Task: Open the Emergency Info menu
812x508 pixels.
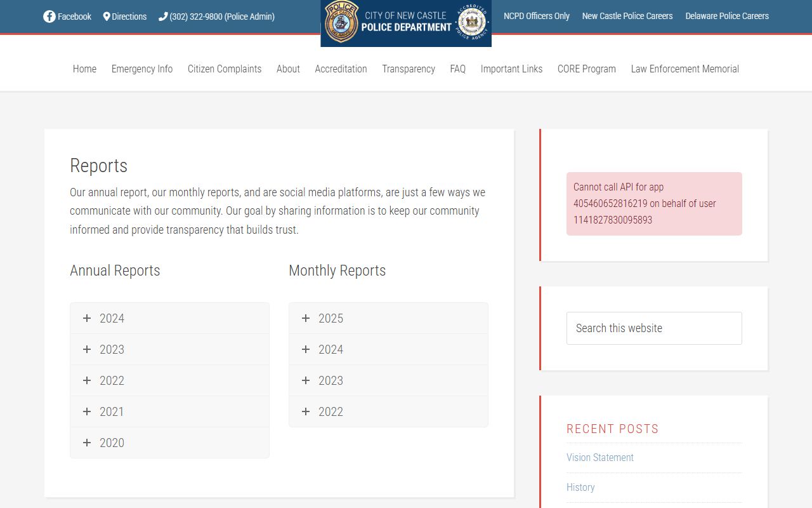Action: (x=142, y=69)
